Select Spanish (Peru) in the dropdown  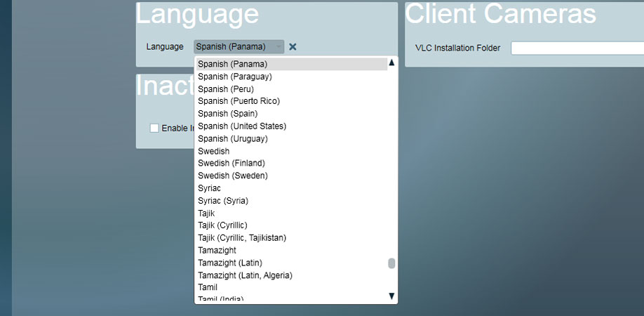click(225, 89)
